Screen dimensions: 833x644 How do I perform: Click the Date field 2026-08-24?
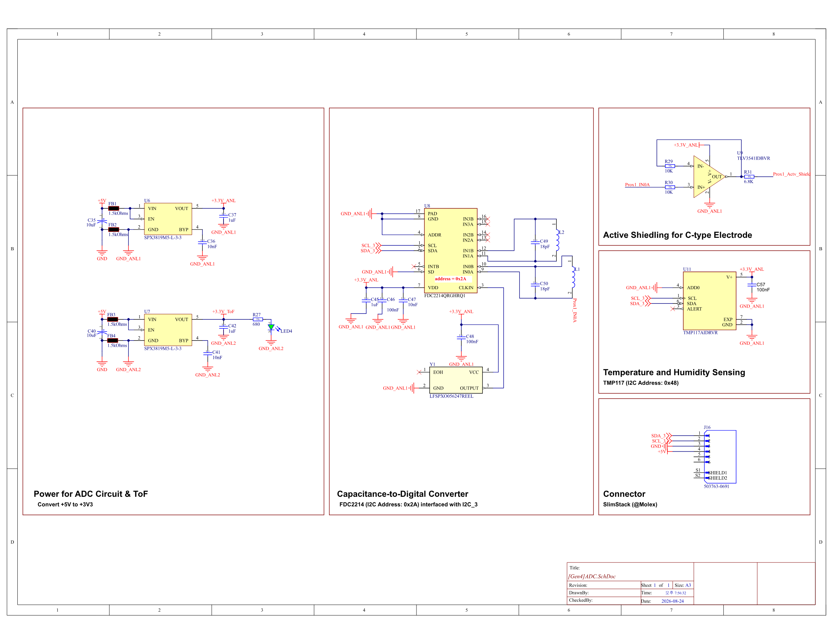pyautogui.click(x=672, y=601)
